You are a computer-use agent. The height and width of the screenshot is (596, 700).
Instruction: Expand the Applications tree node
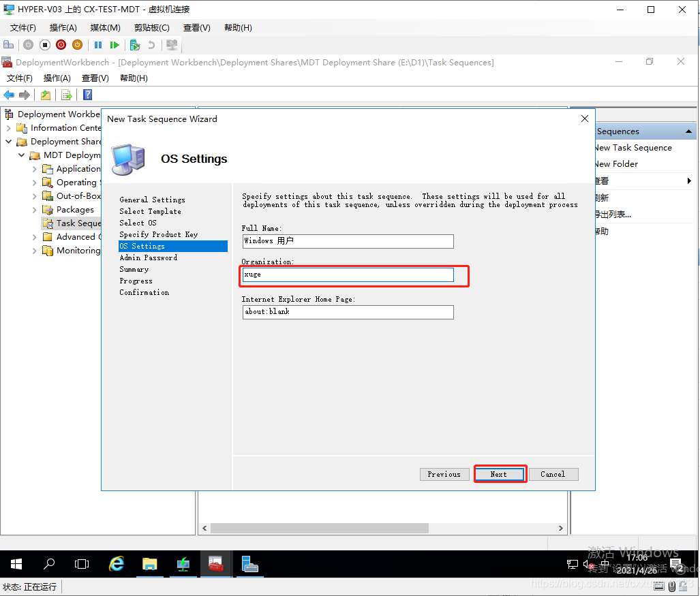tap(34, 169)
